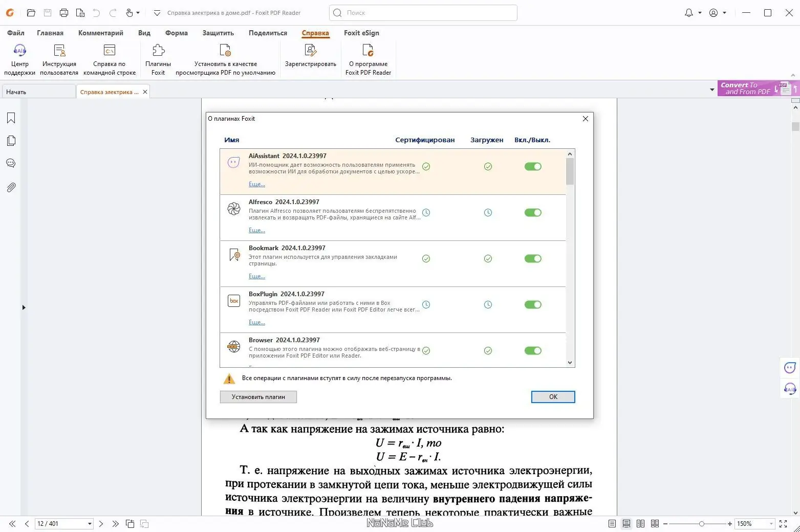The image size is (800, 532).
Task: Close the Справка электрика document tab
Action: tap(145, 92)
